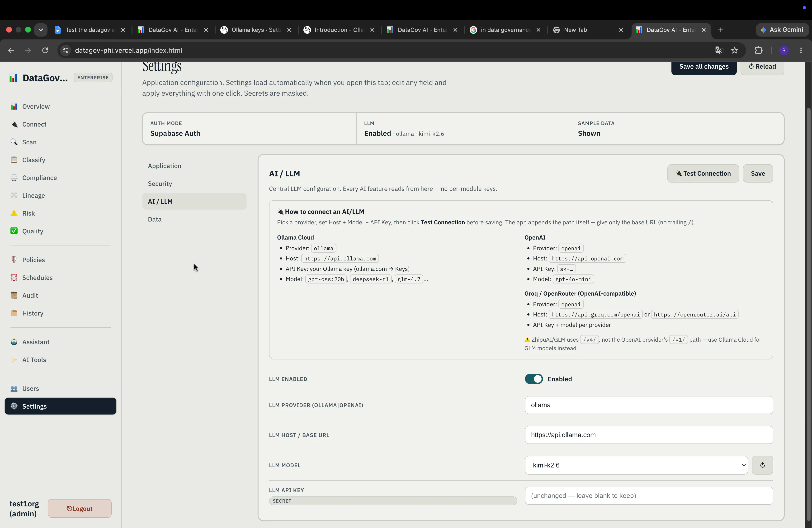The width and height of the screenshot is (812, 528).
Task: Open the tab search dropdown arrow
Action: pyautogui.click(x=41, y=30)
